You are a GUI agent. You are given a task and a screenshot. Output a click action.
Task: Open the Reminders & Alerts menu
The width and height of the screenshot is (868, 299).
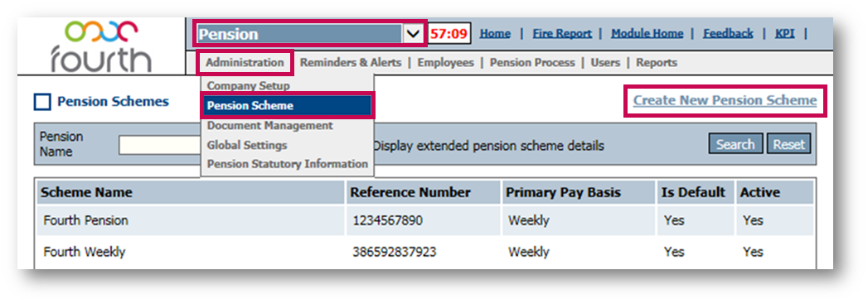(x=351, y=62)
